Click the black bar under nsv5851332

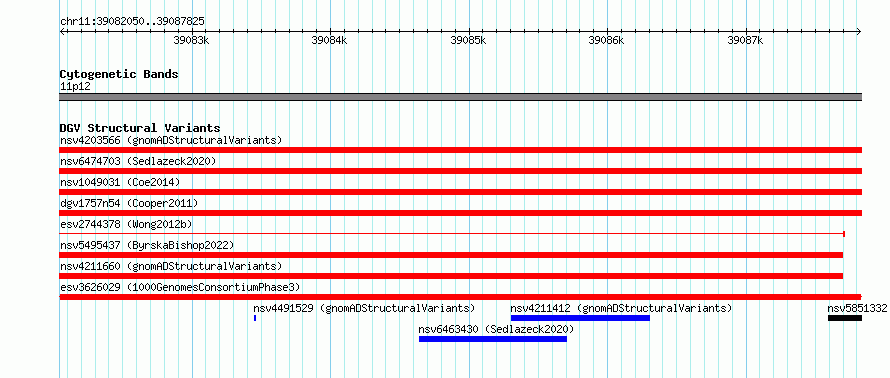(x=845, y=318)
